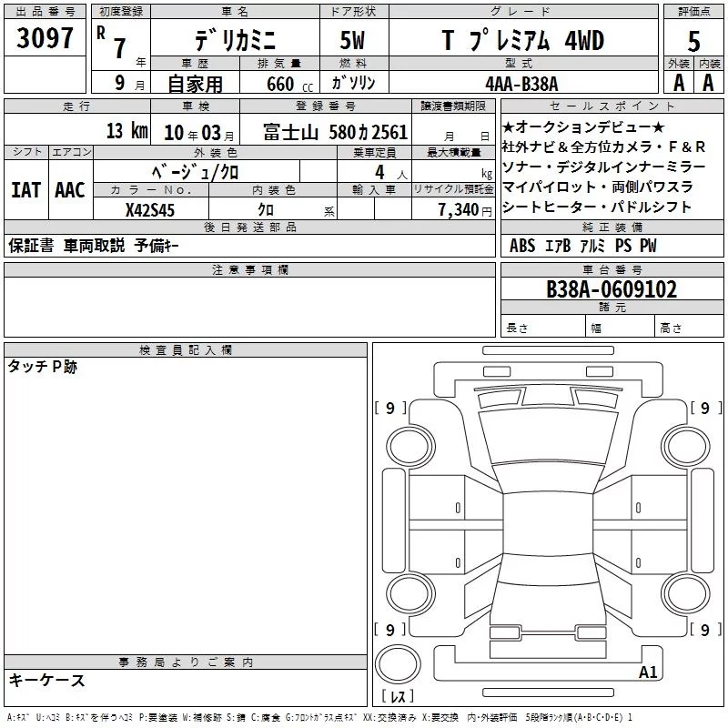This screenshot has height=728, width=728.
Task: Click interior color クロ
Action: pos(266,210)
